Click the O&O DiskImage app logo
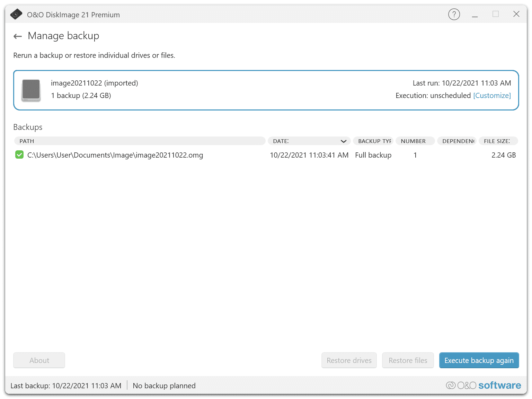532x399 pixels. [x=16, y=15]
